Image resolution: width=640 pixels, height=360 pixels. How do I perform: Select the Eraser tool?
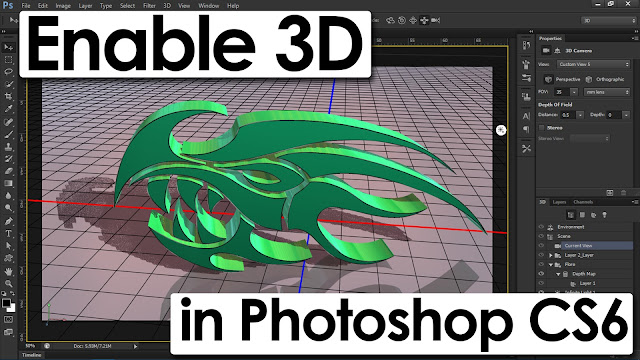(x=8, y=171)
